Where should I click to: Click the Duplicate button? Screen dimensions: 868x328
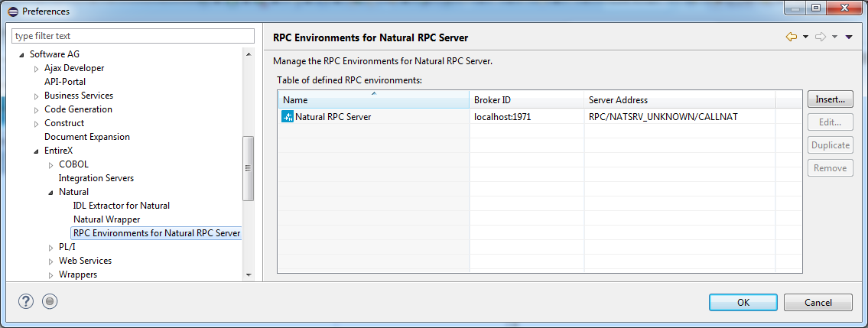pyautogui.click(x=830, y=145)
